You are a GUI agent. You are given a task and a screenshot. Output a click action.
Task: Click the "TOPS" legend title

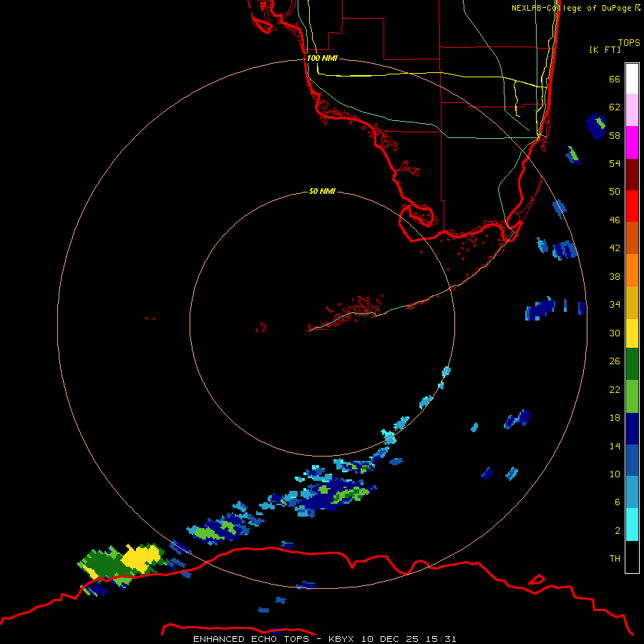coord(629,43)
